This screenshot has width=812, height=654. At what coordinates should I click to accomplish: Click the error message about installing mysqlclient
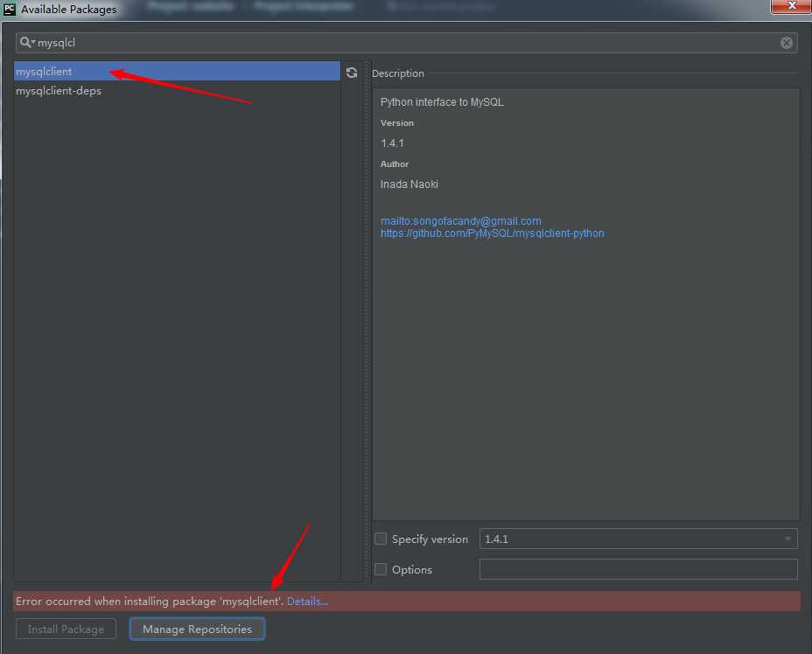coord(150,602)
